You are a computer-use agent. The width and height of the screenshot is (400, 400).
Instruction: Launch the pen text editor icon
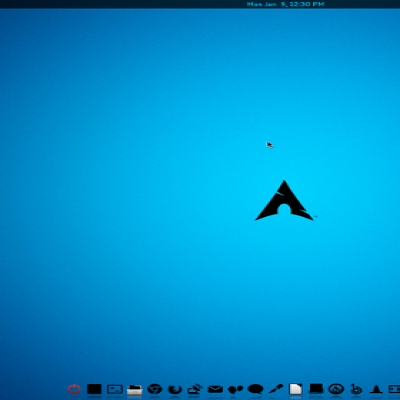point(276,389)
